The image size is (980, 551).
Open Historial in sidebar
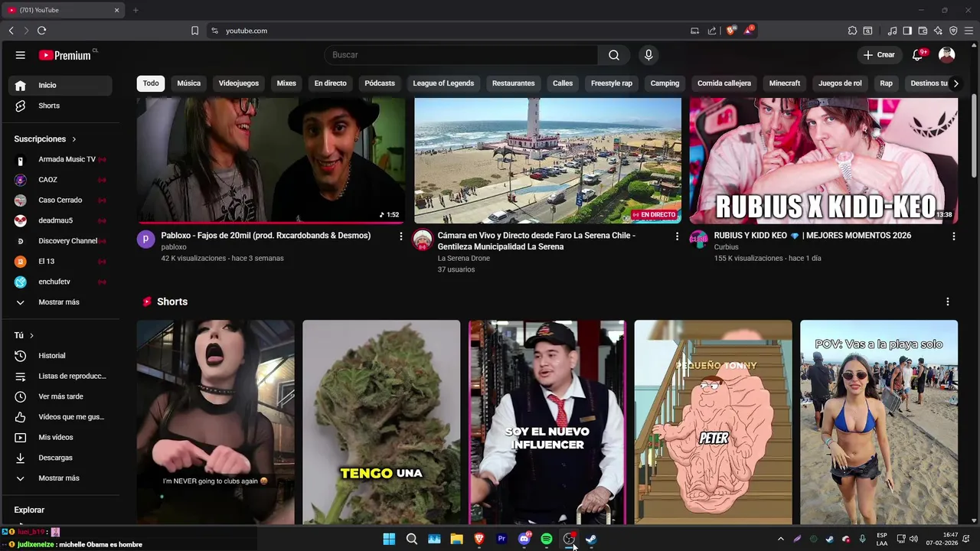click(x=60, y=356)
